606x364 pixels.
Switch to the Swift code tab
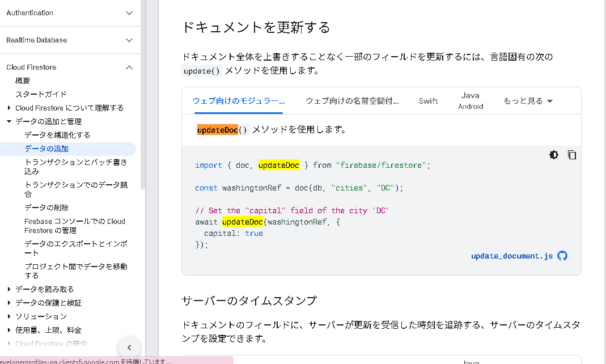coord(428,101)
